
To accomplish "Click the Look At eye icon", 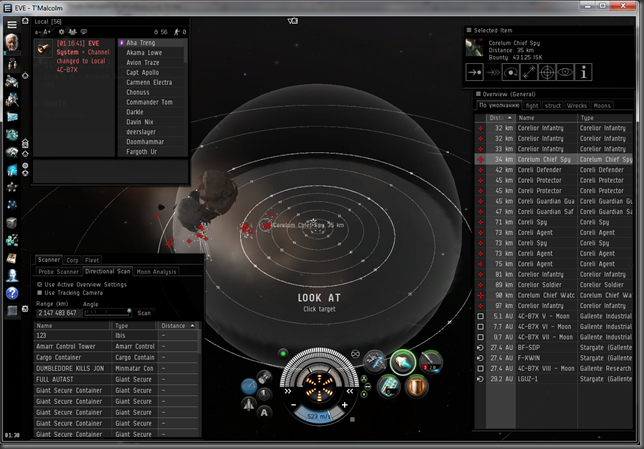I will point(565,73).
